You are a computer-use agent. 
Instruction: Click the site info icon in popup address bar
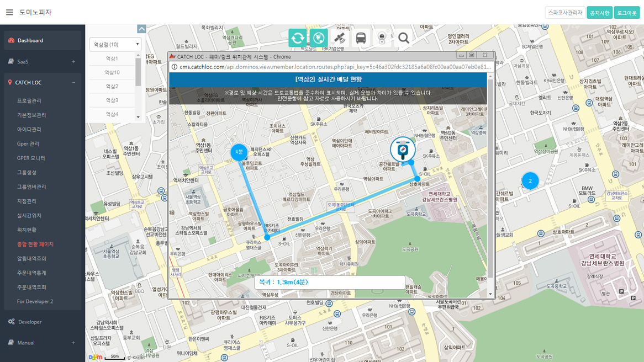tap(174, 67)
